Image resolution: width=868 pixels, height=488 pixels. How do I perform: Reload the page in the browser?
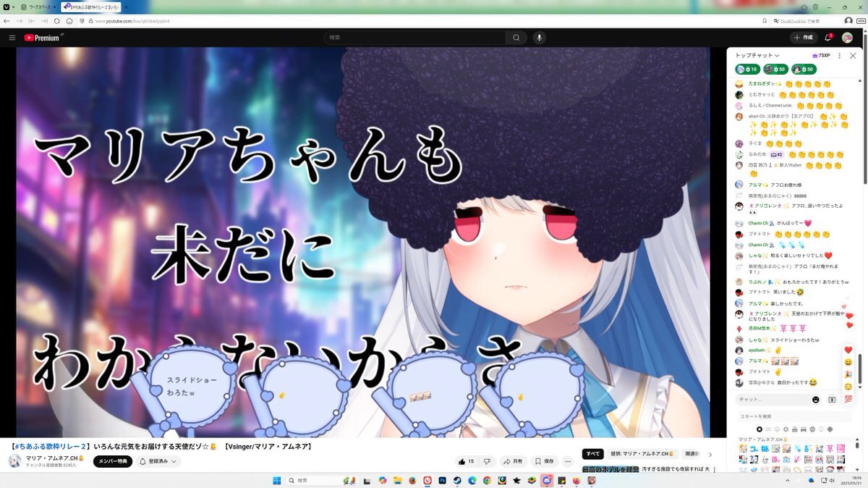(x=57, y=21)
